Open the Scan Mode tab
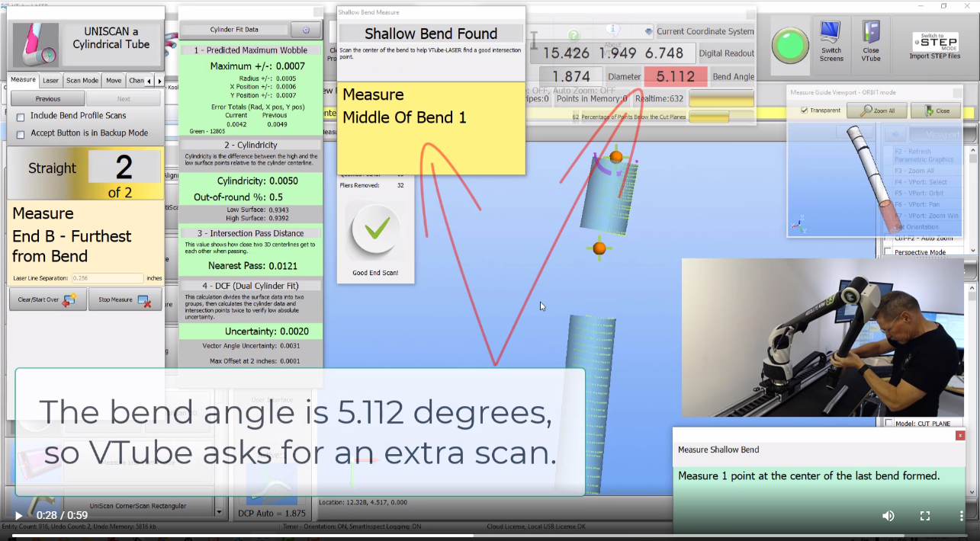 click(x=82, y=80)
